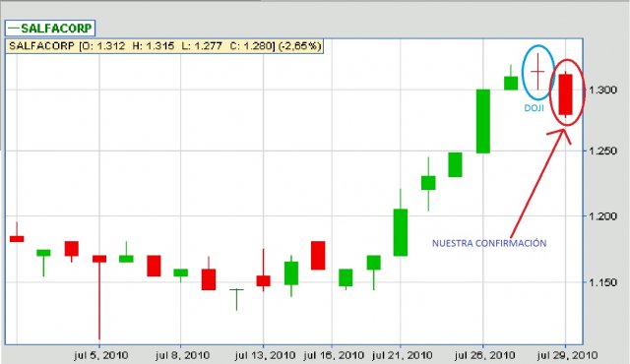This screenshot has width=630, height=364.
Task: Click the SALFACORP legend label
Action: pos(50,29)
